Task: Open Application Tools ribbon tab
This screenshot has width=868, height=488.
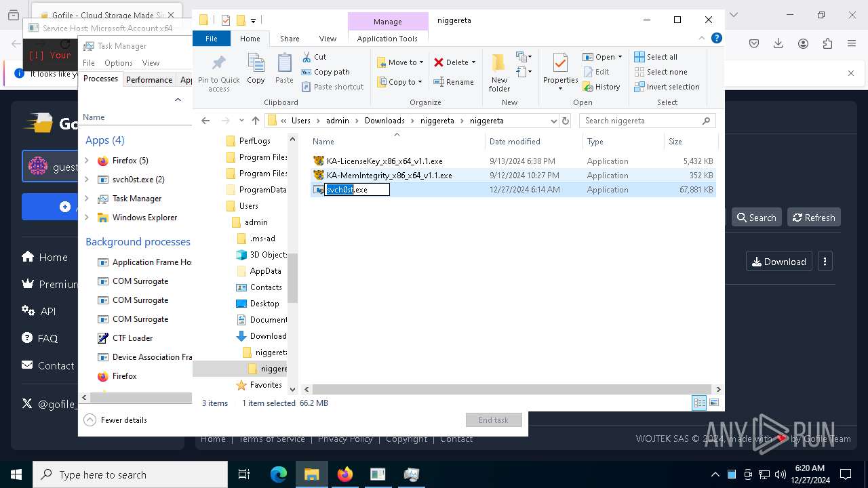Action: (x=387, y=39)
